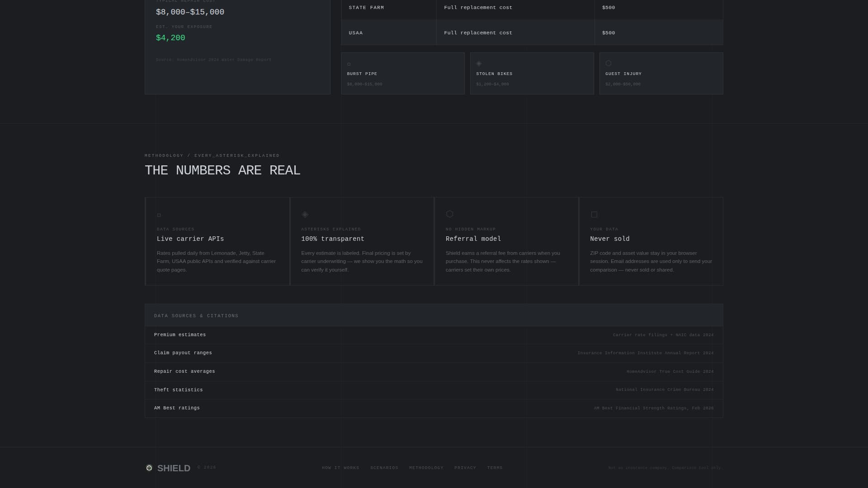Open the Privacy footer link
The height and width of the screenshot is (488, 868).
tap(465, 468)
